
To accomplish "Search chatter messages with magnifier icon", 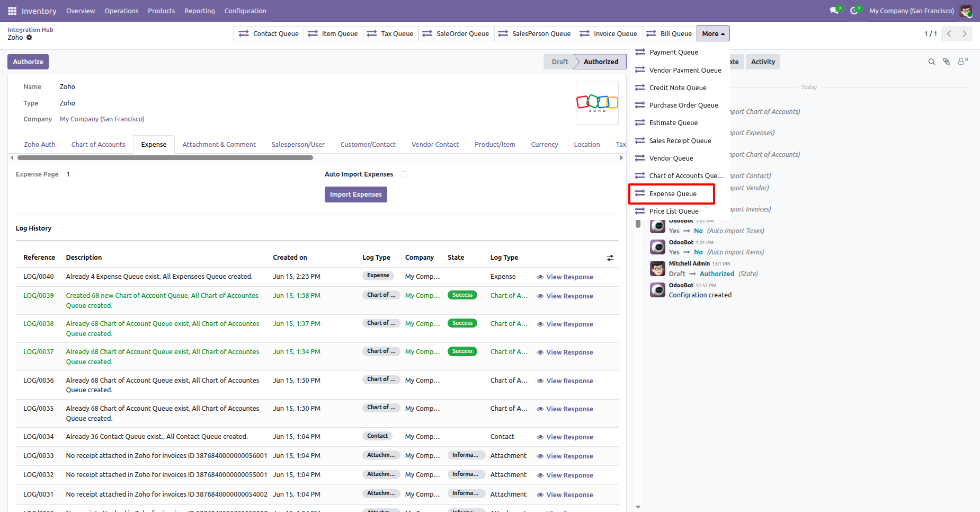I will pyautogui.click(x=931, y=62).
